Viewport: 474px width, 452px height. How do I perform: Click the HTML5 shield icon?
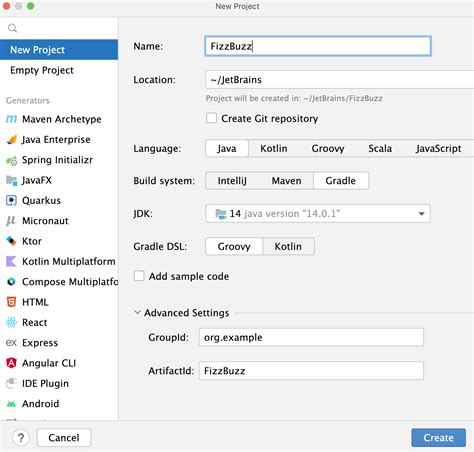11,302
